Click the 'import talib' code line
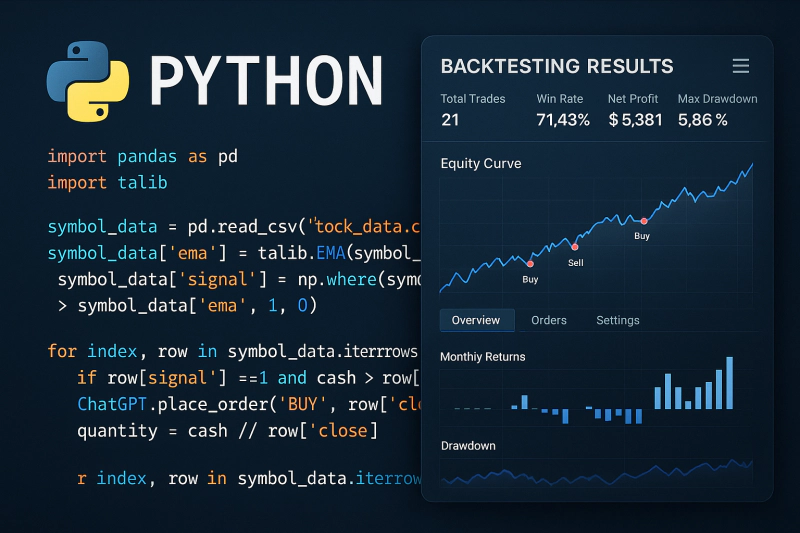This screenshot has height=533, width=800. click(x=107, y=183)
